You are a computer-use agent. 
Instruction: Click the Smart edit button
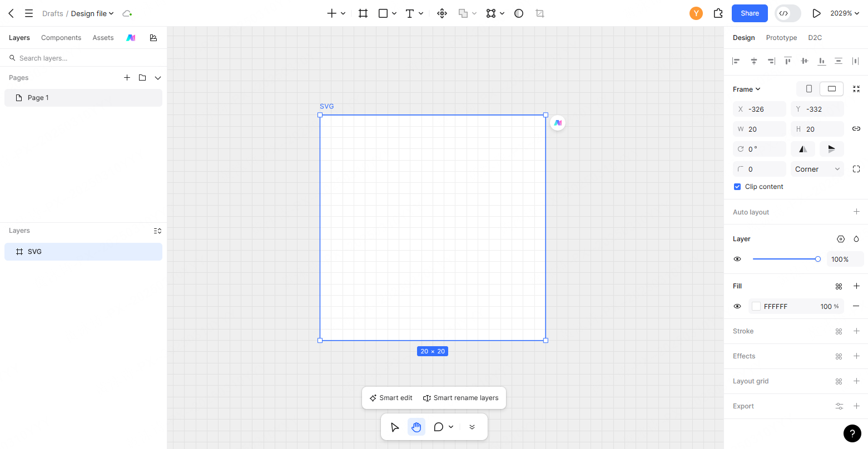pyautogui.click(x=391, y=398)
